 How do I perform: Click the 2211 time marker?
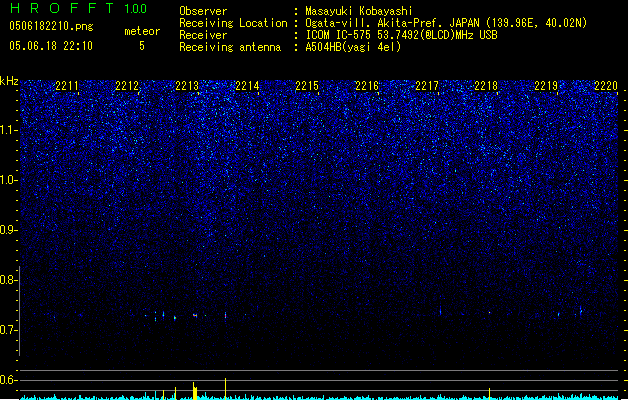(67, 86)
